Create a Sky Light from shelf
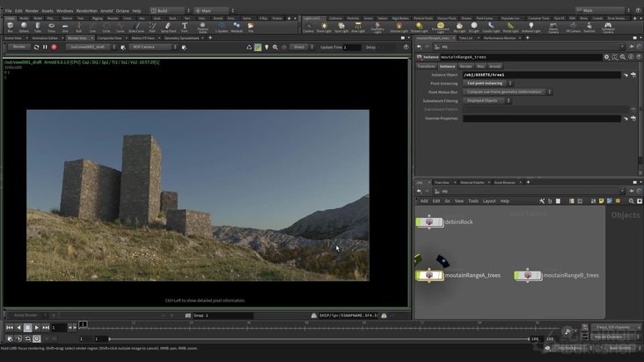Viewport: 644px width, 362px height. click(x=458, y=27)
